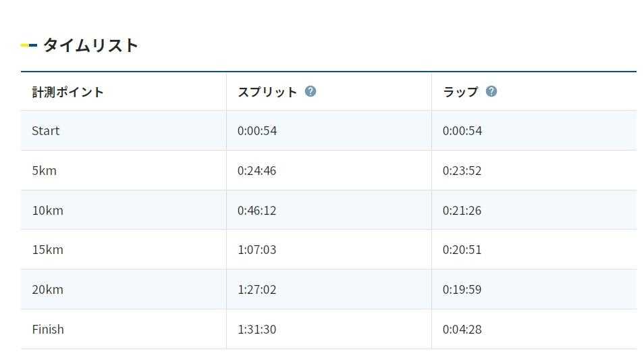Click the 15km split time 1:07:03
This screenshot has height=358, width=644.
click(x=257, y=250)
